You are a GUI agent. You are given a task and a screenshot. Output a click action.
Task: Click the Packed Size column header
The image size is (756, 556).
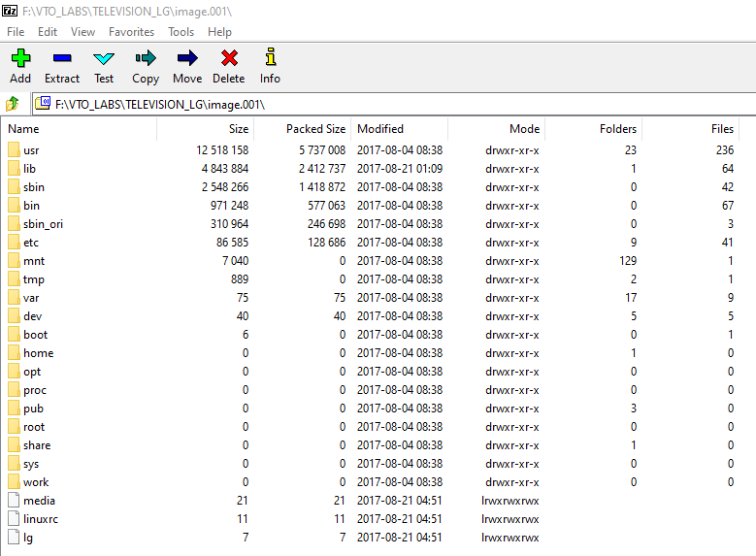coord(315,129)
